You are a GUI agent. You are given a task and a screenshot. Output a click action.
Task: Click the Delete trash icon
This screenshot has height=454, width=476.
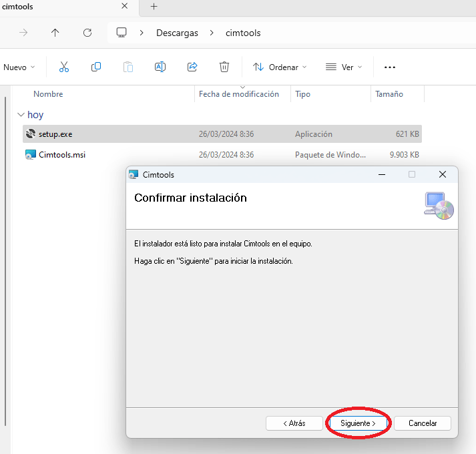click(224, 67)
